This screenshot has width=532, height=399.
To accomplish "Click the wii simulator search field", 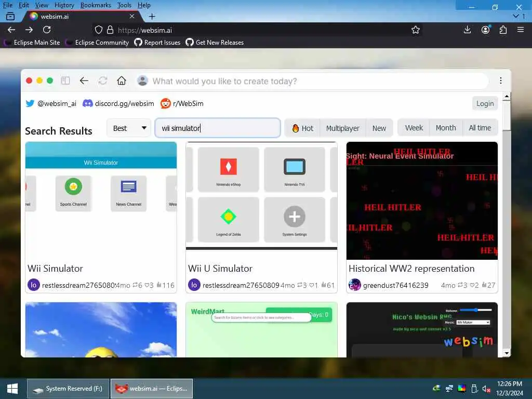I will [x=218, y=128].
